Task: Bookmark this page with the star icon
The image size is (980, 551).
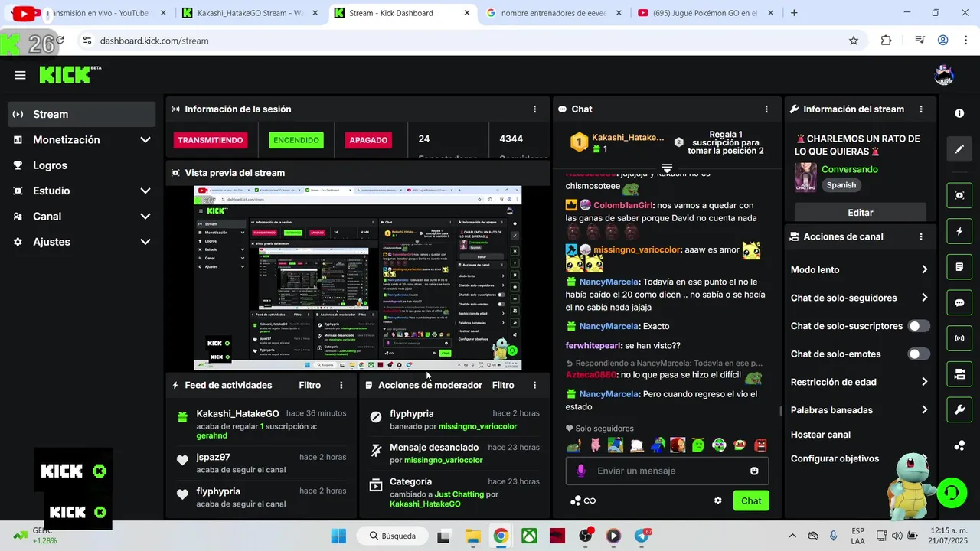Action: coord(854,41)
